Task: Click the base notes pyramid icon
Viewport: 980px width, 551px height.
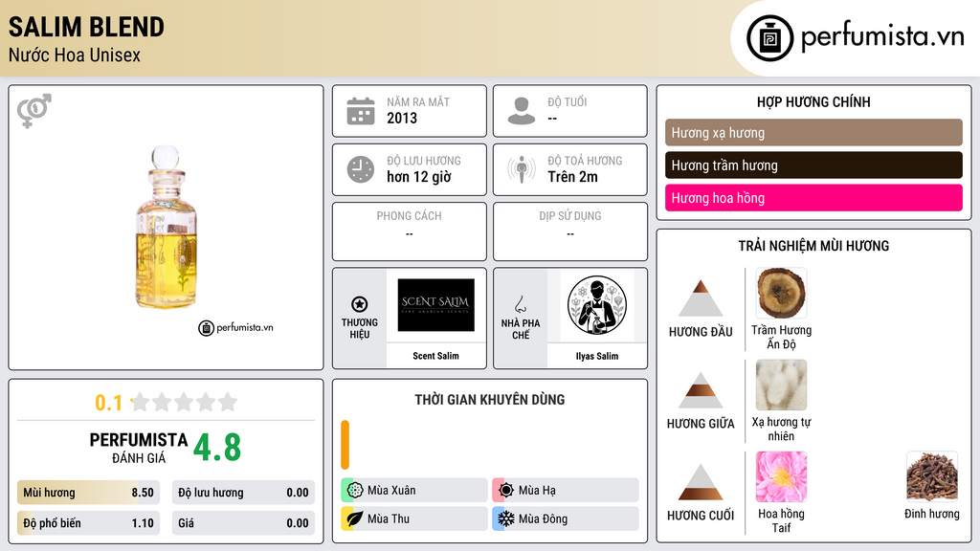Action: click(x=701, y=482)
